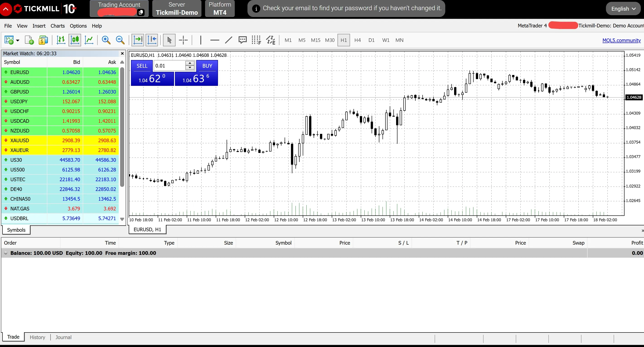Click the SELL button on chart
The image size is (644, 347).
(x=142, y=66)
